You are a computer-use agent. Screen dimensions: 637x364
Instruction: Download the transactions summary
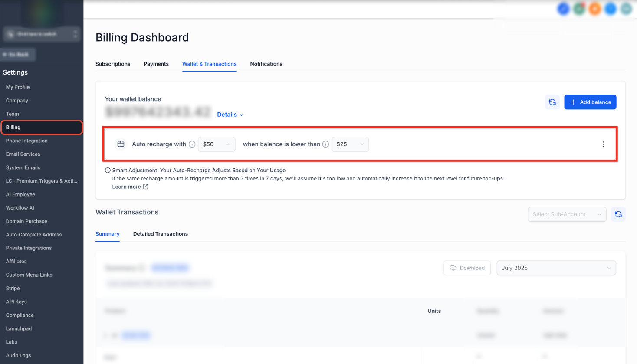(x=467, y=268)
